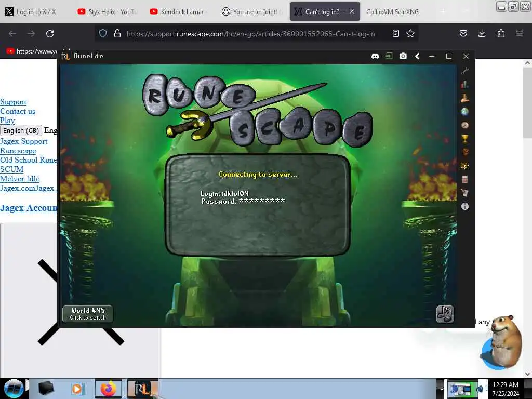The width and height of the screenshot is (532, 399).
Task: Reload the page in Firefox
Action: click(x=50, y=34)
